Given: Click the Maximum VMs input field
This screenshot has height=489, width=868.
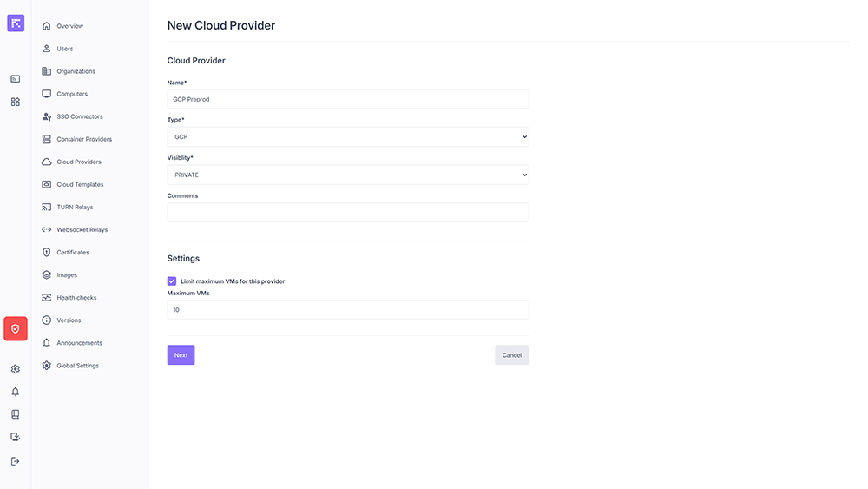Looking at the screenshot, I should coord(347,310).
